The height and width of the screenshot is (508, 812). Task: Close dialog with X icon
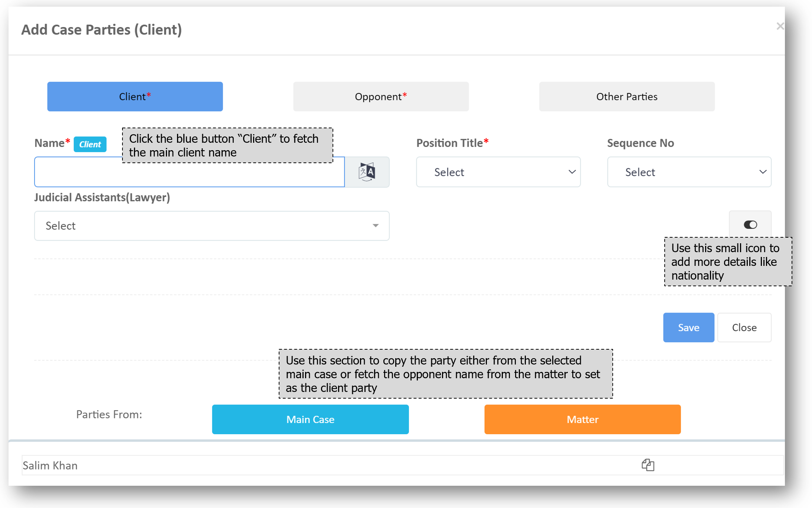pyautogui.click(x=780, y=26)
